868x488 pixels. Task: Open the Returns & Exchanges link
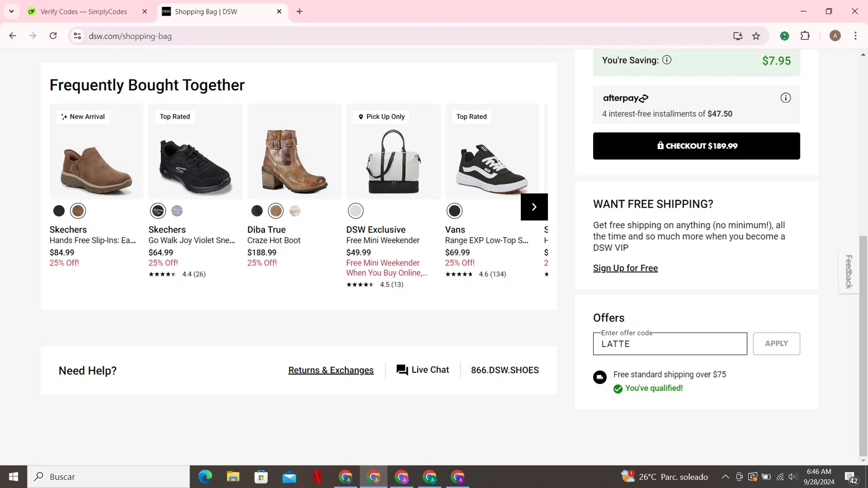click(331, 370)
